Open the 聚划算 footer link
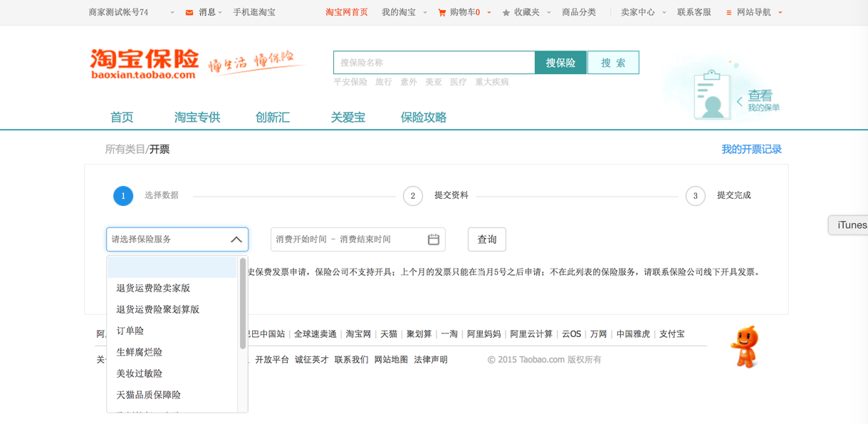 [419, 334]
